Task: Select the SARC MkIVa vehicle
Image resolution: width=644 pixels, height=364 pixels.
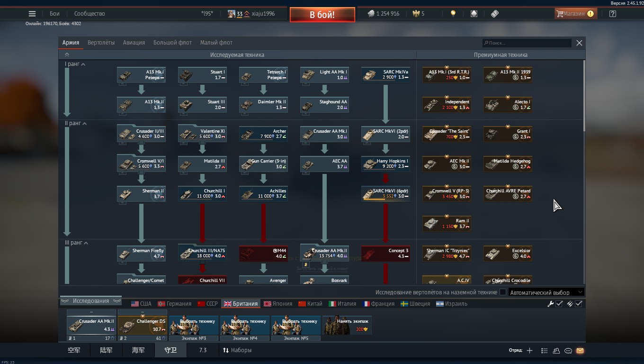Action: 385,75
